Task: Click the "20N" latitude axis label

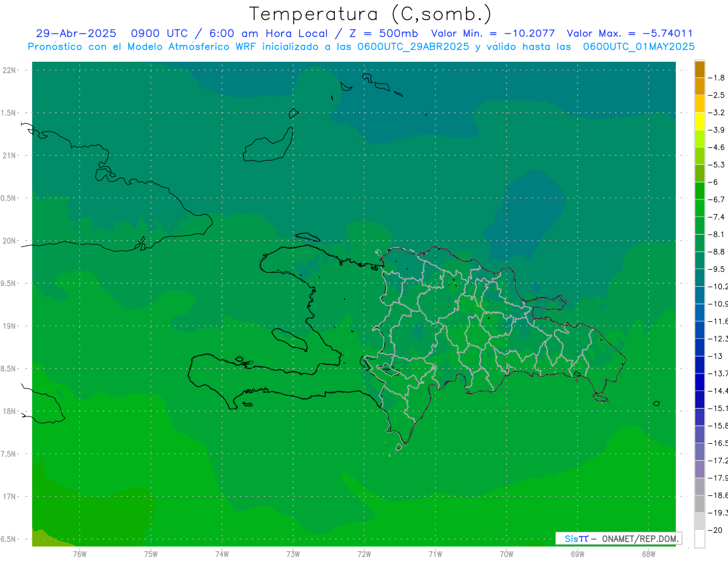Action: (9, 241)
